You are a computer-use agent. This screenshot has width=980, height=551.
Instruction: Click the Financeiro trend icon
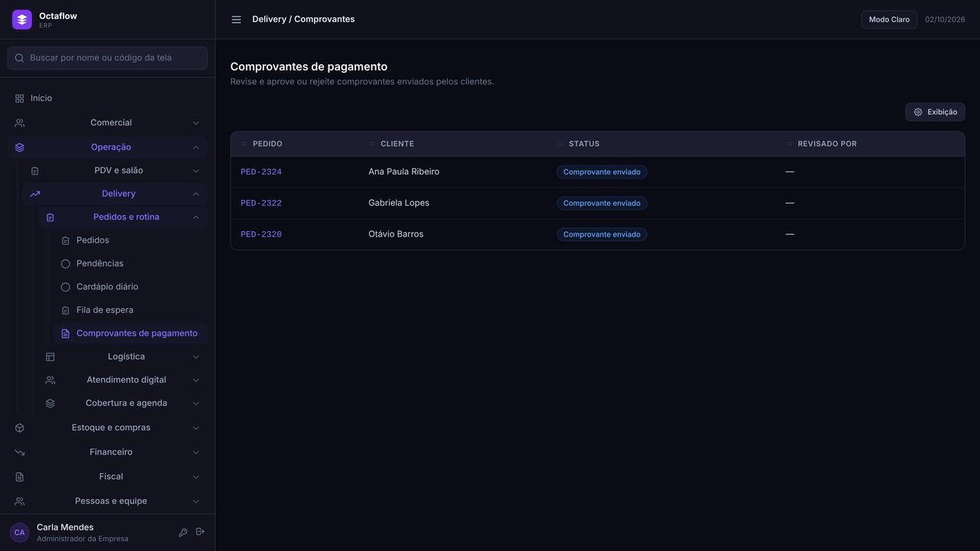[20, 452]
